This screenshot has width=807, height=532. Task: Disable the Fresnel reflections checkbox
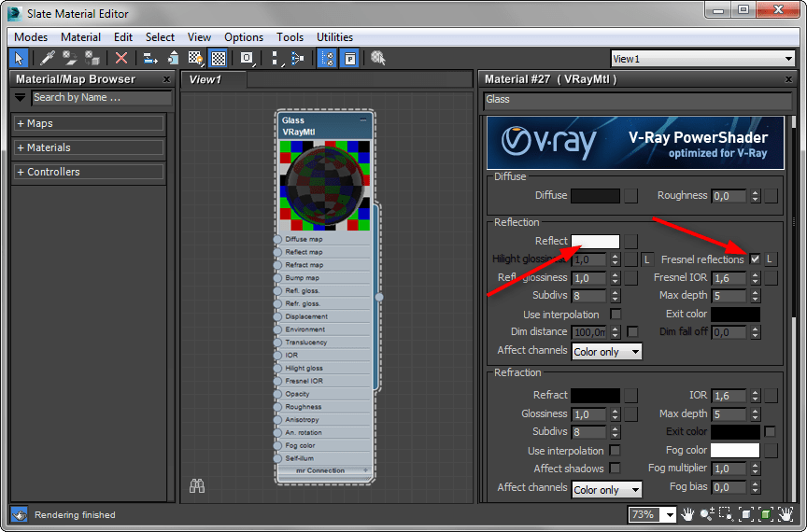[755, 259]
